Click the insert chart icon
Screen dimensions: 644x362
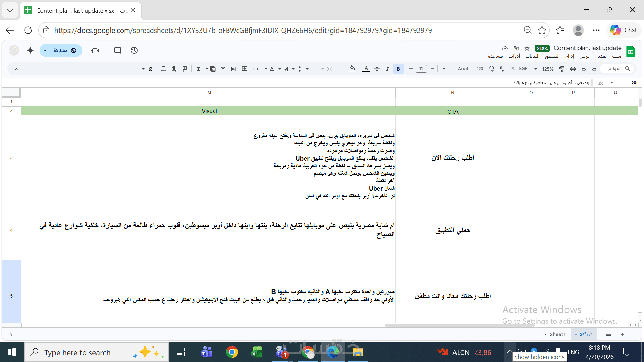pos(234,69)
